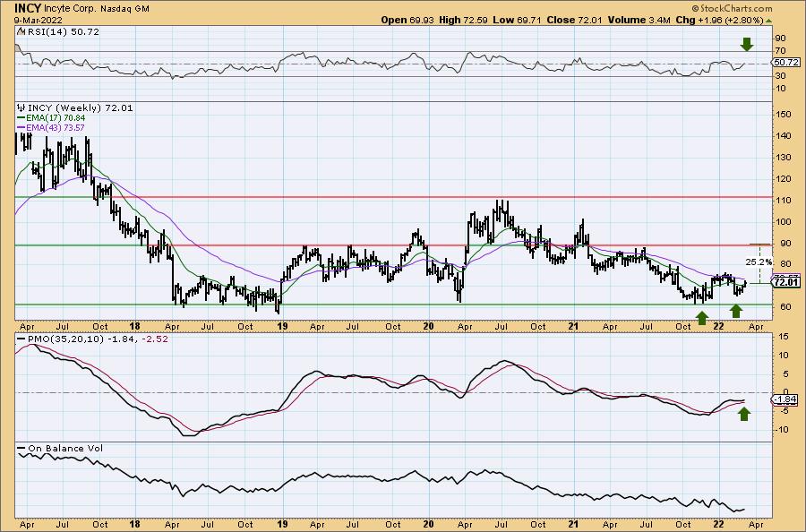The width and height of the screenshot is (806, 532).
Task: Click the 70 level label on the RSI axis
Action: [781, 50]
